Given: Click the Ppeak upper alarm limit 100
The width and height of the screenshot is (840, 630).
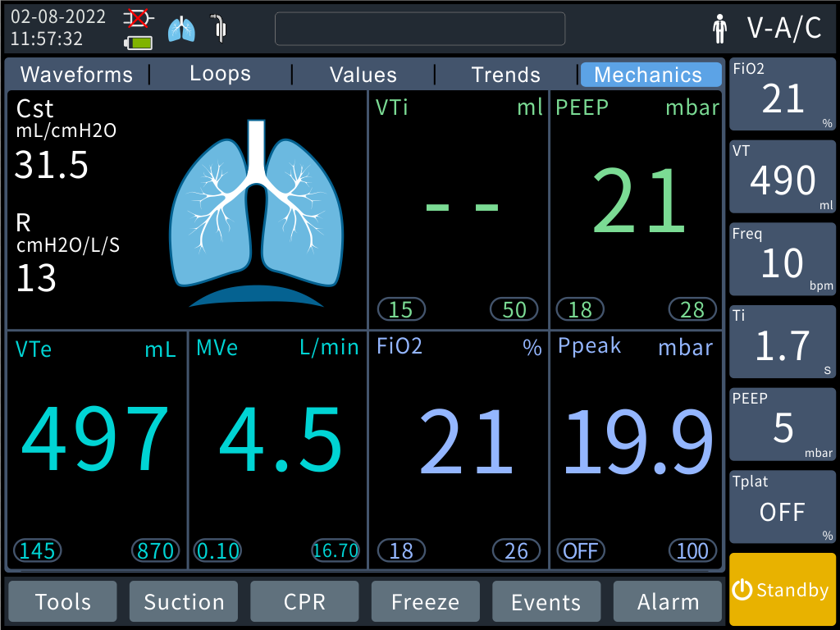Looking at the screenshot, I should tap(692, 550).
